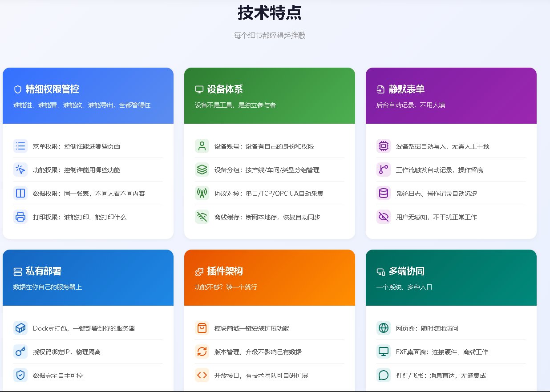This screenshot has width=550, height=392.
Task: Click the crossed-eye icon for 用户无感知
Action: tap(384, 217)
